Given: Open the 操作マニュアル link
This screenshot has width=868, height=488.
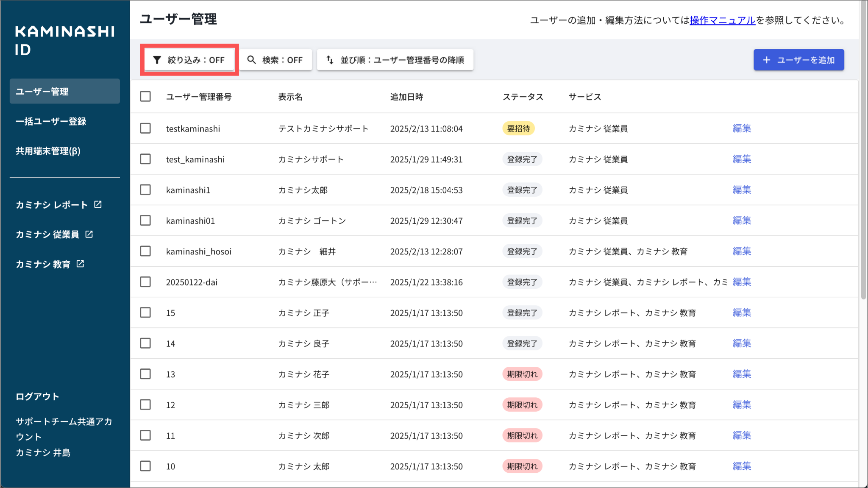Looking at the screenshot, I should (x=722, y=20).
